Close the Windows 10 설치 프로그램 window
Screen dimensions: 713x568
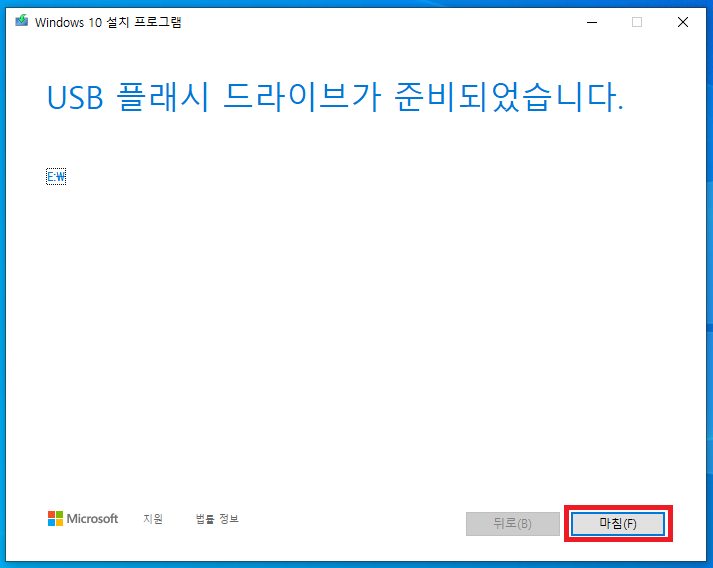coord(683,22)
